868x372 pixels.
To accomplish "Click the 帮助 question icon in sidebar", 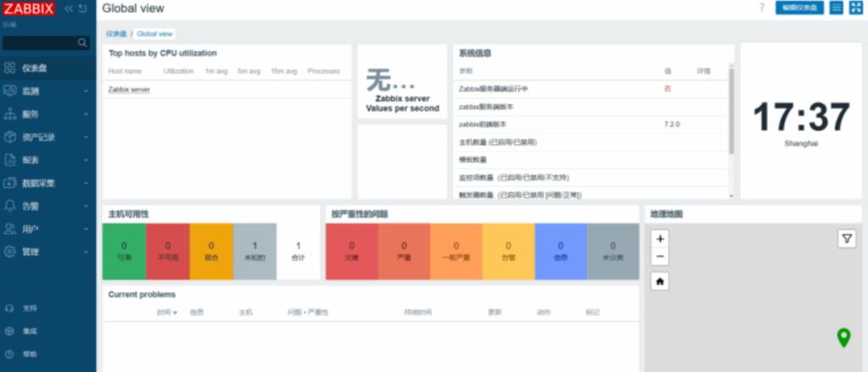I will (8, 353).
